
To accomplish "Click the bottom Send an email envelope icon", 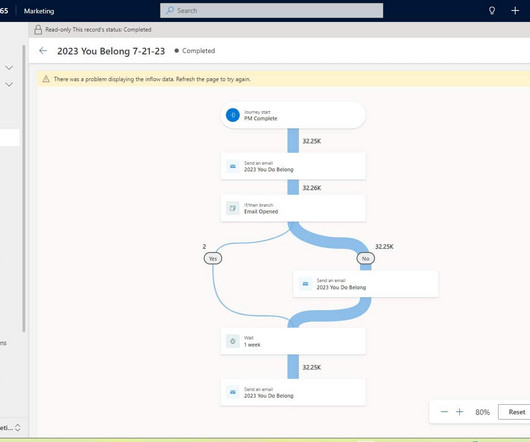I will click(x=233, y=392).
